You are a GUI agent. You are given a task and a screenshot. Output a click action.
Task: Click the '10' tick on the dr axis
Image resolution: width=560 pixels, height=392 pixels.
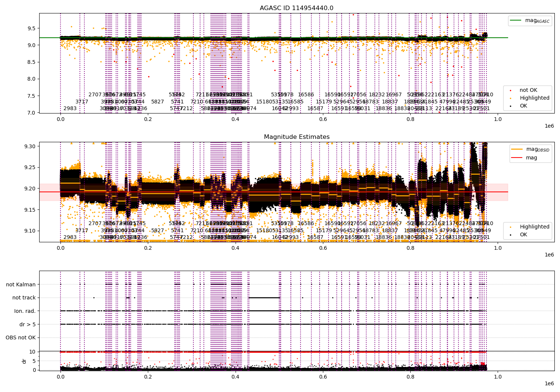pos(32,352)
